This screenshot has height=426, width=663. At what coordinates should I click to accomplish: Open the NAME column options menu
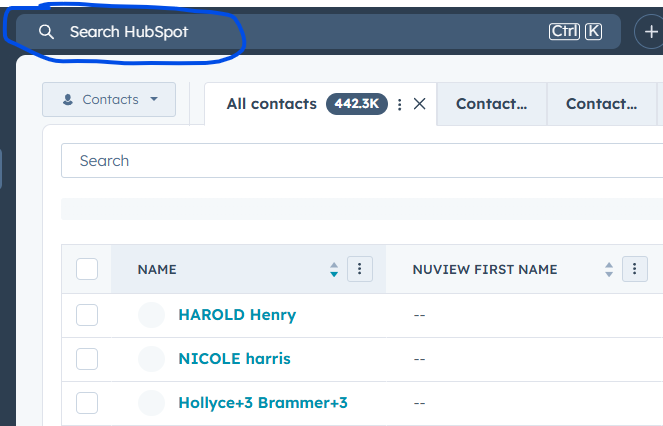pyautogui.click(x=360, y=269)
